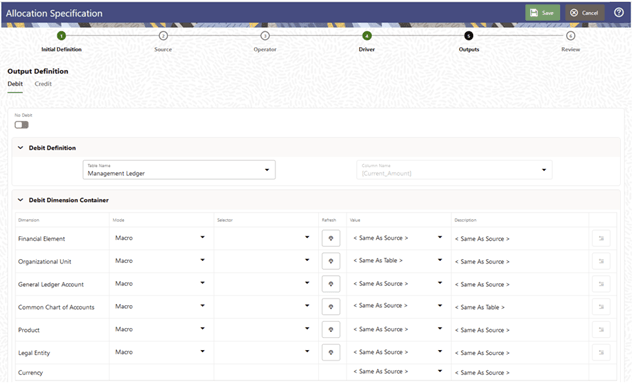Screen dimensions: 633x384
Task: Click end-of-row icon for Common Chart of Accounts
Action: tap(601, 307)
